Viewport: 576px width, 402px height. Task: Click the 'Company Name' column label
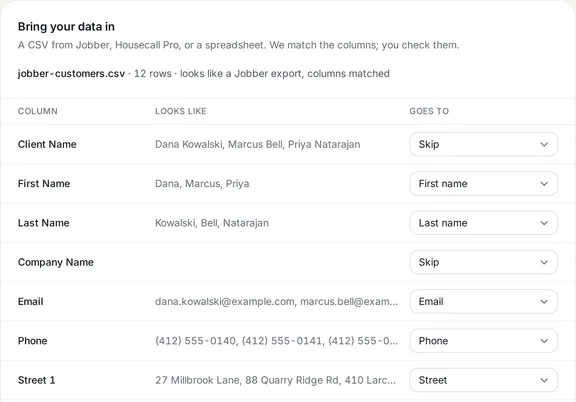[55, 262]
